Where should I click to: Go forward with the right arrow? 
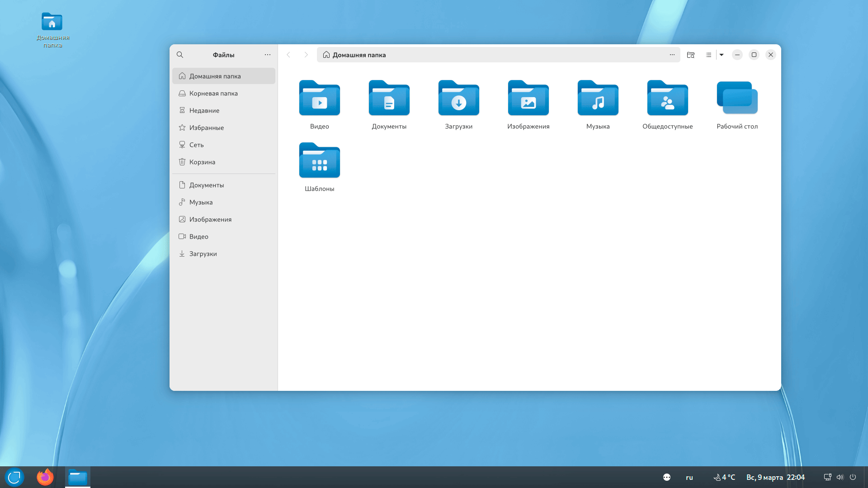306,55
